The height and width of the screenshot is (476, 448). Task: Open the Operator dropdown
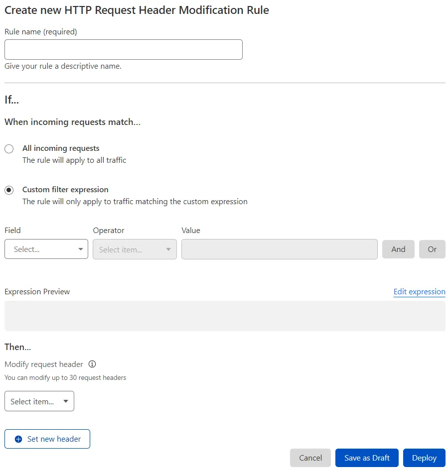point(134,249)
